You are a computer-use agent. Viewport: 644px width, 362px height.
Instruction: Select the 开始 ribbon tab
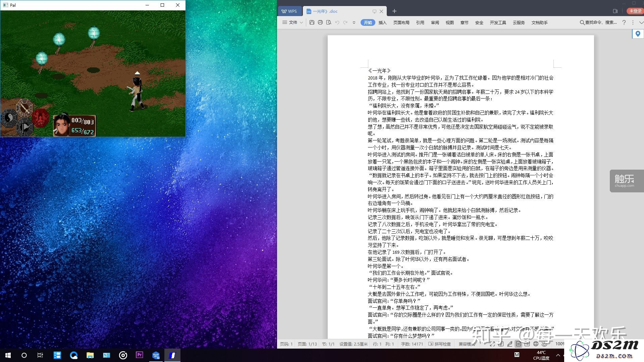pyautogui.click(x=368, y=22)
